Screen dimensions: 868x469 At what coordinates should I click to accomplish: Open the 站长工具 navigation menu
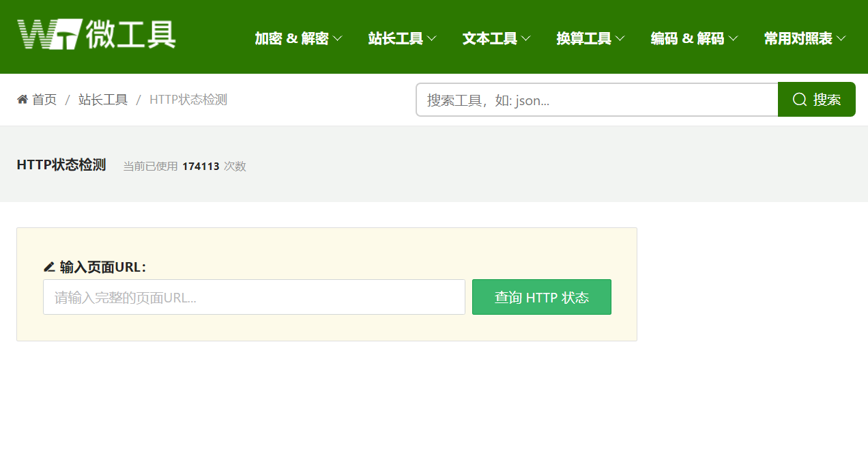coord(402,39)
